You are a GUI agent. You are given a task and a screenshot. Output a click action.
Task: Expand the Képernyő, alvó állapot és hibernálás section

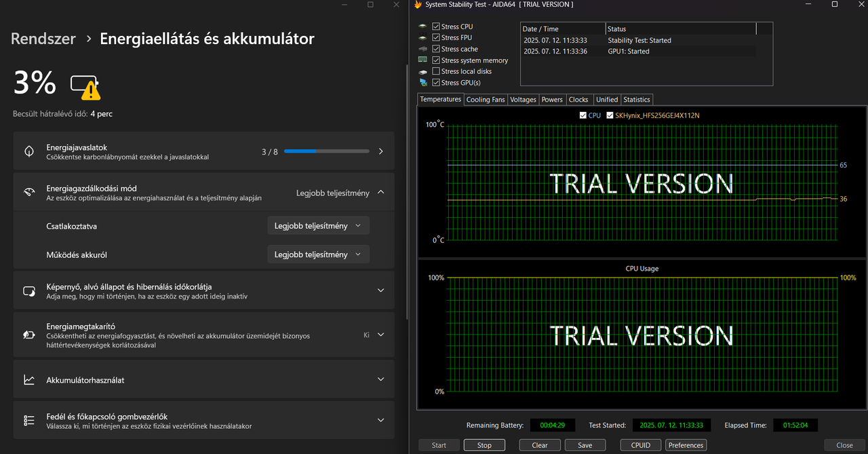tap(380, 290)
